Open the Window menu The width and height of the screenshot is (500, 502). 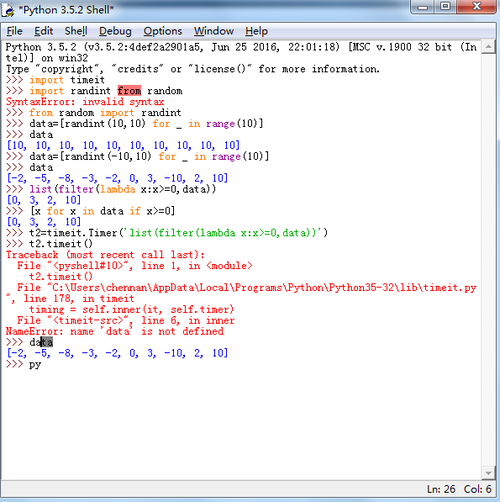tap(214, 31)
